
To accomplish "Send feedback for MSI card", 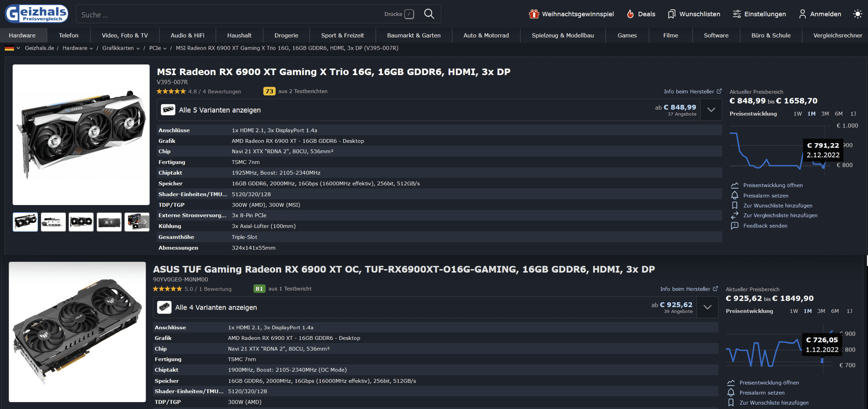I will coord(765,225).
